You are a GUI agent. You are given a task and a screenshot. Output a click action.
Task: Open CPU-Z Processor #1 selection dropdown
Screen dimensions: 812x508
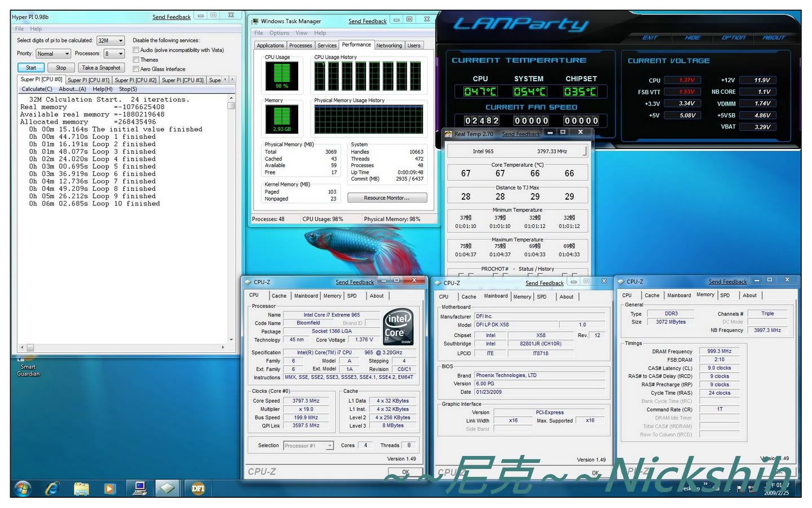(x=308, y=445)
